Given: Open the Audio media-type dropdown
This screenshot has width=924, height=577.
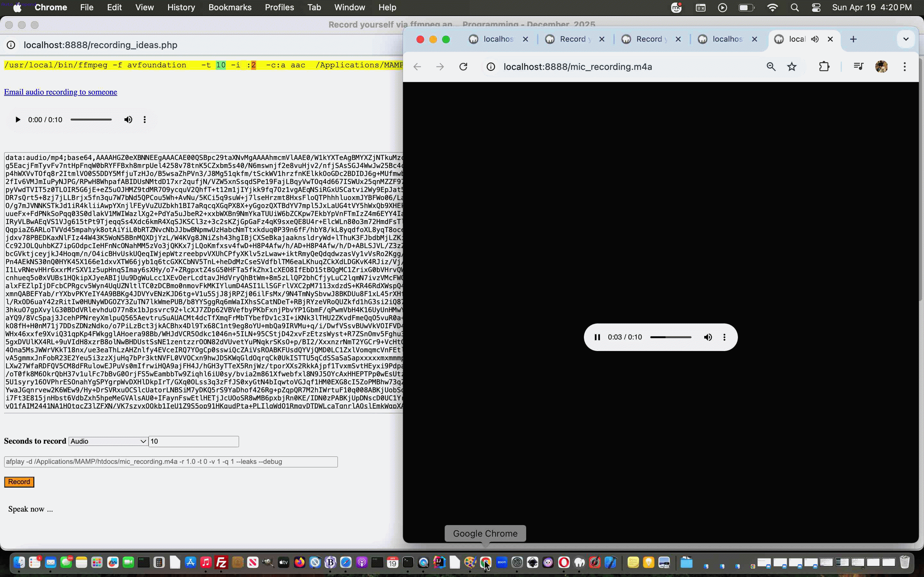Looking at the screenshot, I should tap(108, 441).
